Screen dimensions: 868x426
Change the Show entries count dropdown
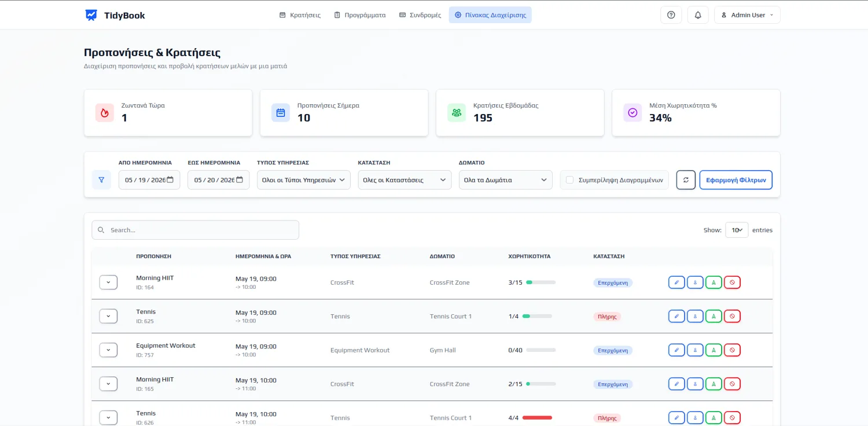coord(737,230)
